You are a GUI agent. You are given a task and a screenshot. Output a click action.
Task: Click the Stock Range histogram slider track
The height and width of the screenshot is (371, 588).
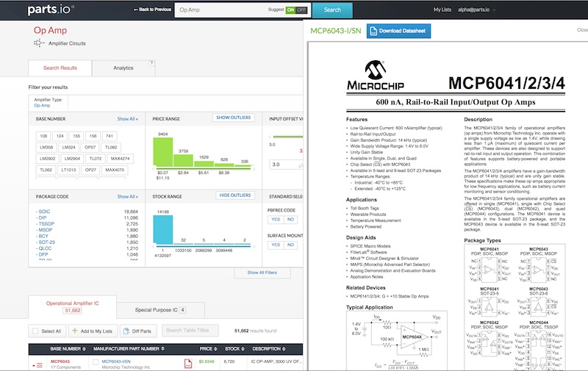[204, 247]
